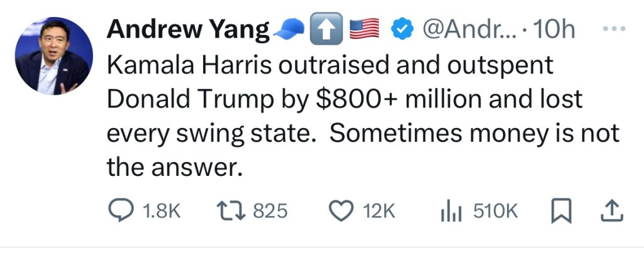Click the US flag emoji beside the name

[364, 30]
